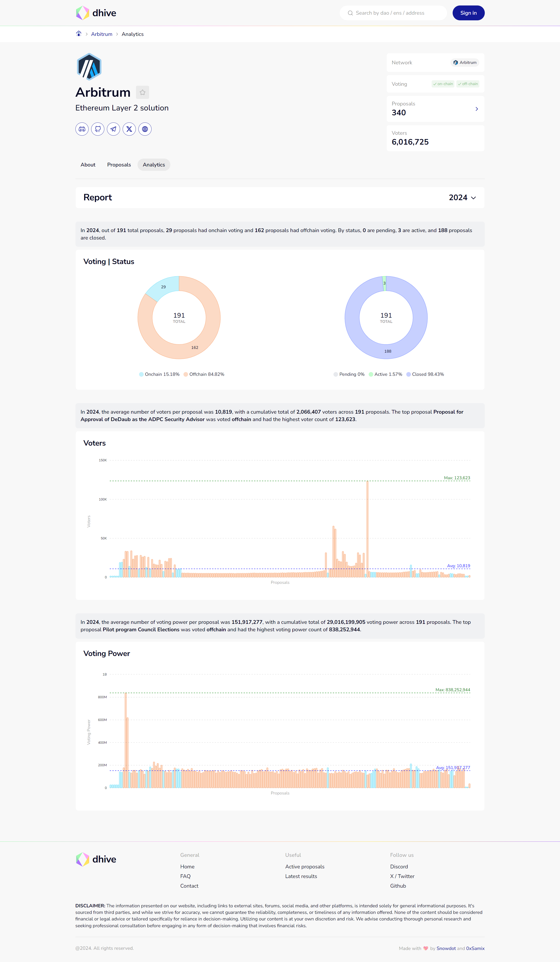The height and width of the screenshot is (962, 560).
Task: Click the Arbitrum DAO logo image
Action: (x=89, y=67)
